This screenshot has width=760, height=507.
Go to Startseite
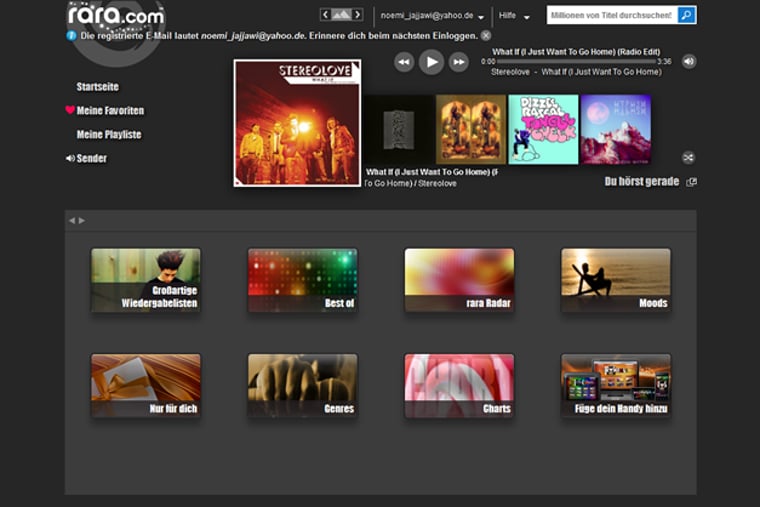[97, 87]
